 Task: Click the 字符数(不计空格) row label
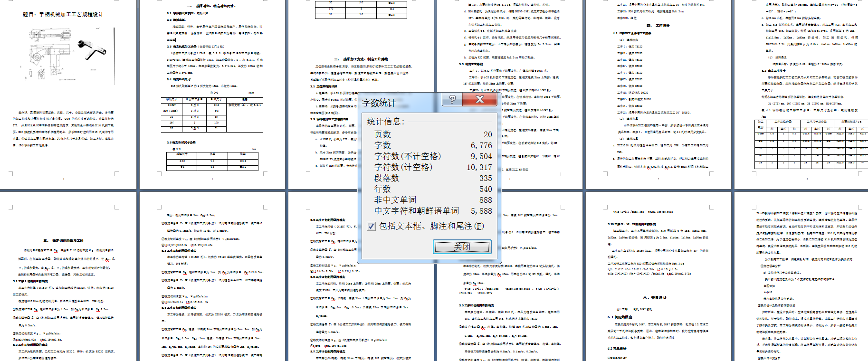pos(408,156)
